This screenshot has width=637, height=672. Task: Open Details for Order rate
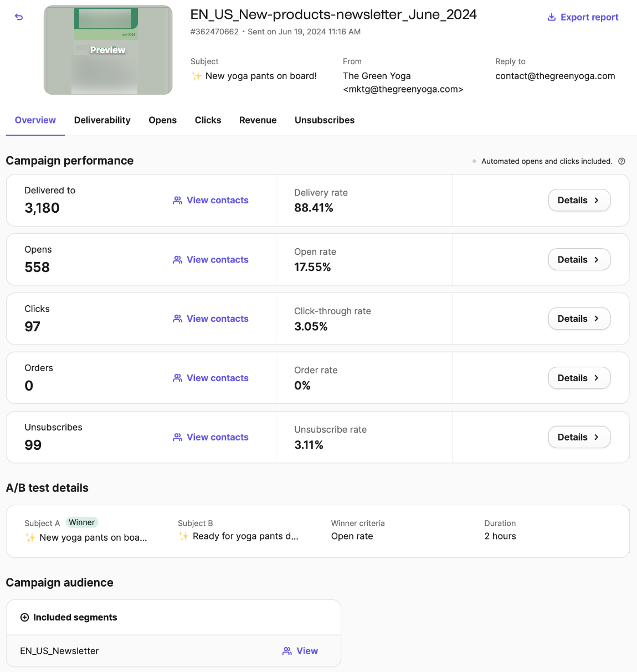(579, 378)
